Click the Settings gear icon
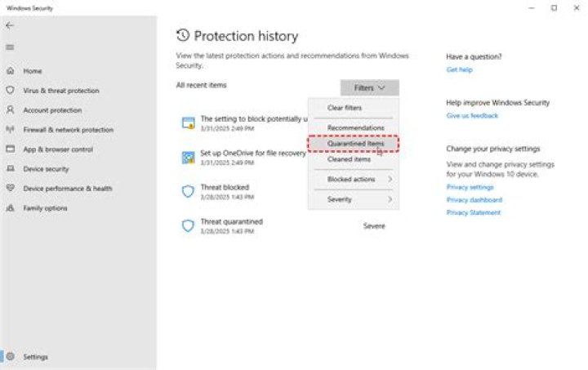588x370 pixels. tap(11, 356)
